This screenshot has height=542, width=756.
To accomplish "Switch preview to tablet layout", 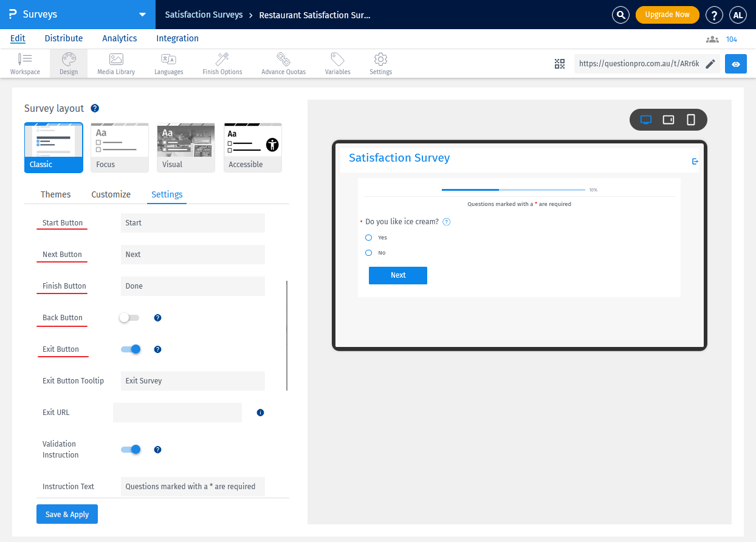I will coord(668,120).
